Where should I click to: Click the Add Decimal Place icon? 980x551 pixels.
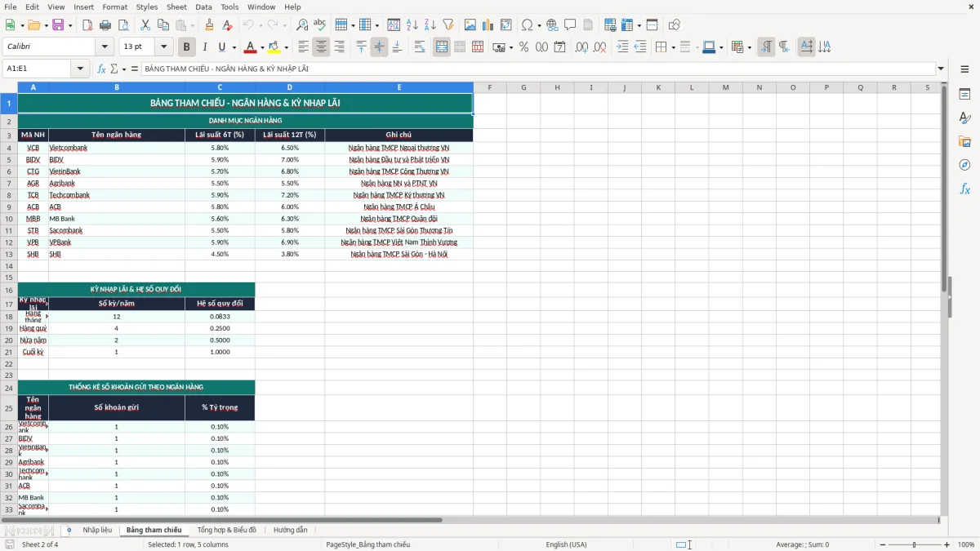pos(582,47)
